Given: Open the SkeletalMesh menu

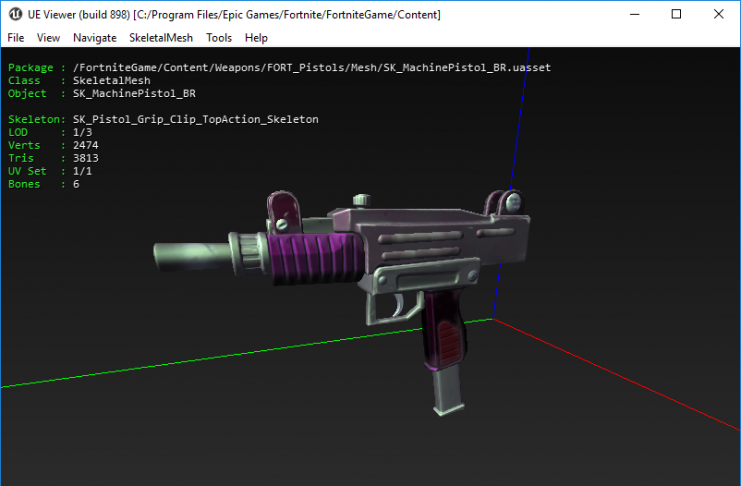Looking at the screenshot, I should [161, 38].
